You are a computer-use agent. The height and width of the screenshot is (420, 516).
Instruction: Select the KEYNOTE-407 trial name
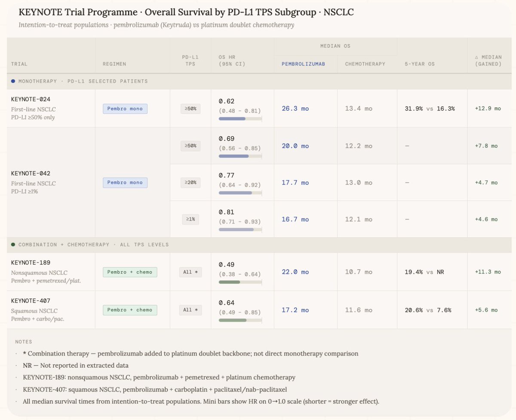(x=31, y=301)
